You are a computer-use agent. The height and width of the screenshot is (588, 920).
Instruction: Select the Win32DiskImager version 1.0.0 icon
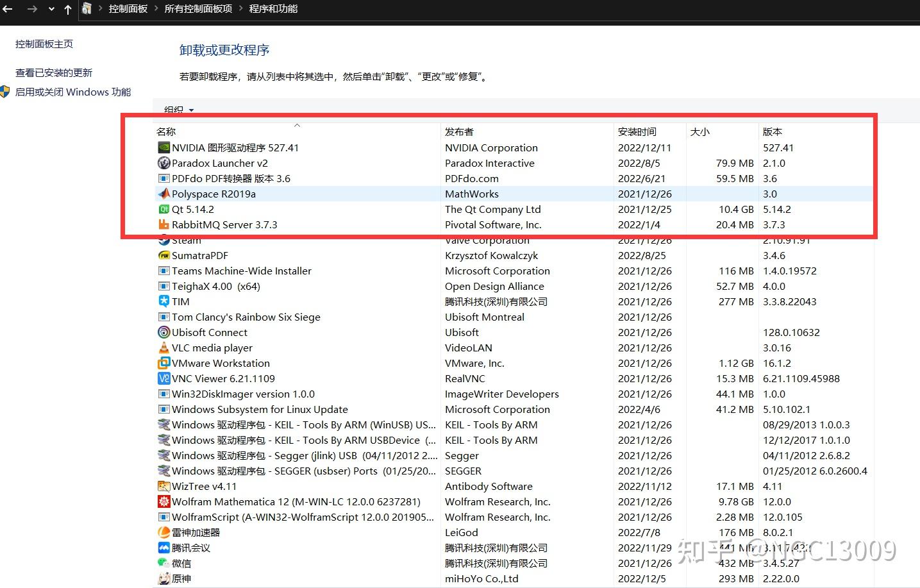point(163,394)
